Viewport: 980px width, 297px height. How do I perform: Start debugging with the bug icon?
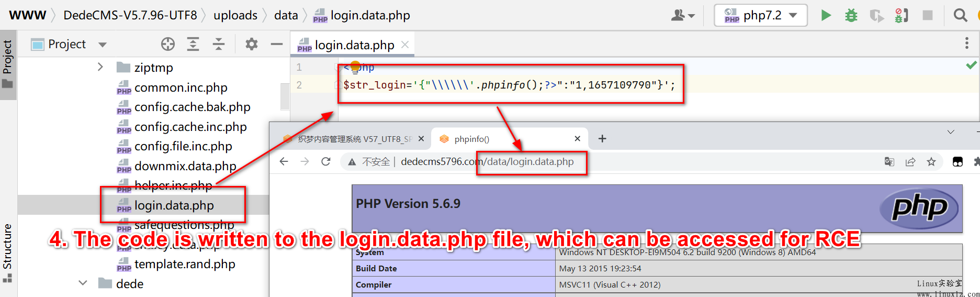click(x=851, y=15)
